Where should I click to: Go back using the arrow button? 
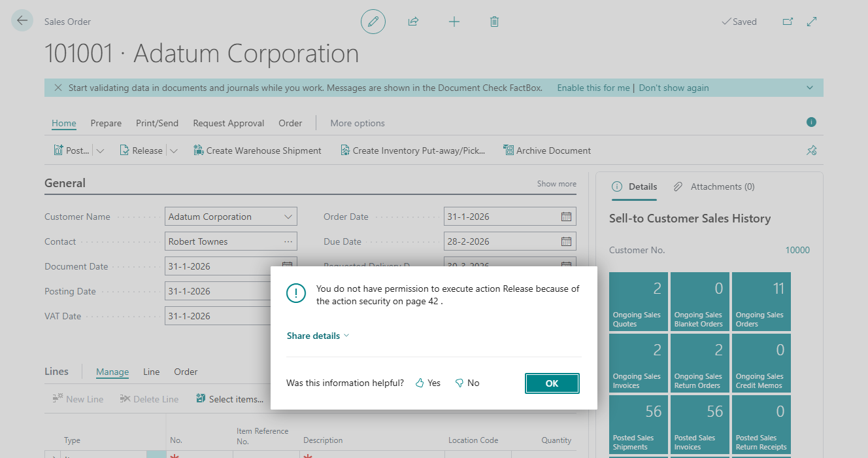tap(22, 21)
